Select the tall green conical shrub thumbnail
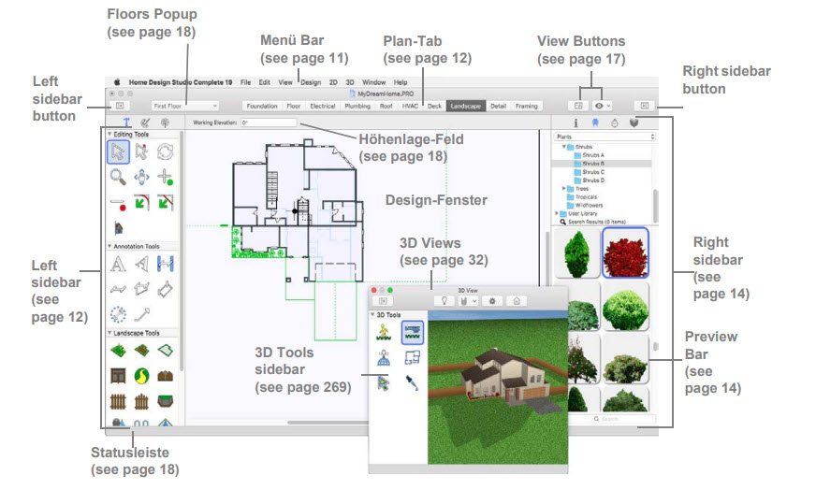The image size is (816, 504). [x=576, y=252]
